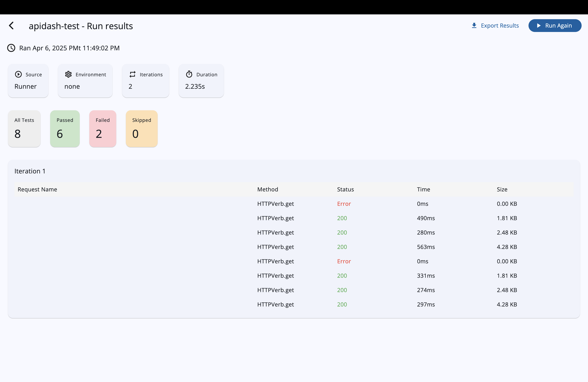Click the Source play-circle icon

(18, 74)
